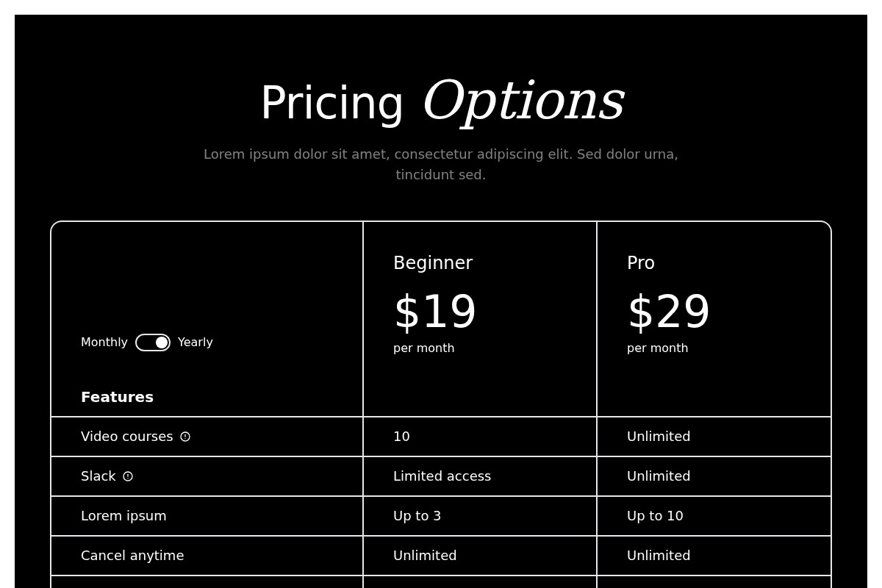This screenshot has height=588, width=882.
Task: Click the Pro plan title
Action: pos(641,263)
